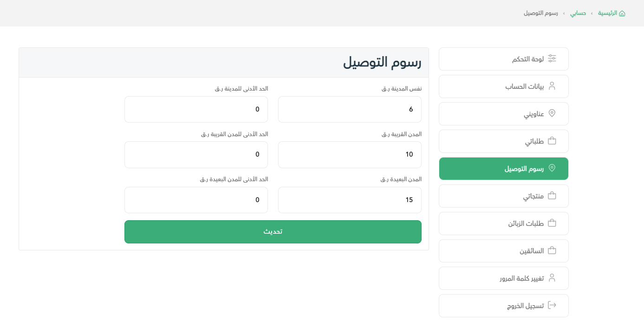The height and width of the screenshot is (328, 644).
Task: Open the حسابي breadcrumb link
Action: coord(578,13)
